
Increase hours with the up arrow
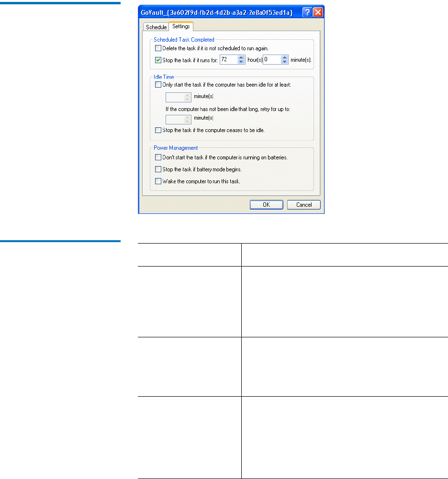point(241,58)
